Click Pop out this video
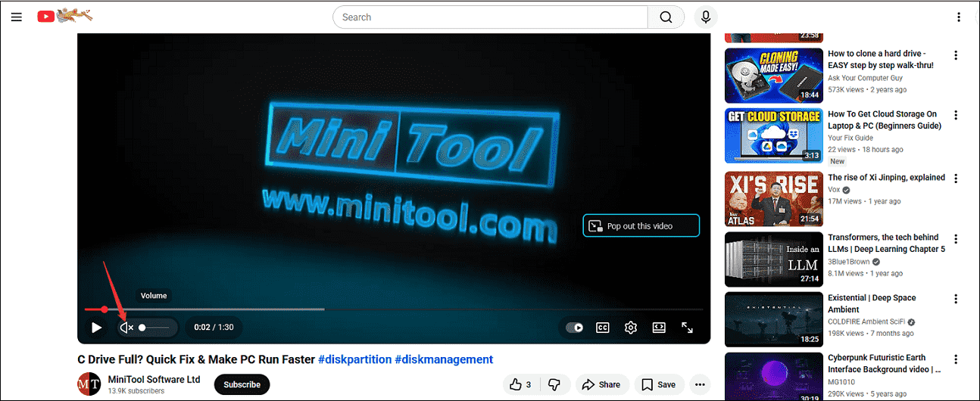 (x=641, y=225)
